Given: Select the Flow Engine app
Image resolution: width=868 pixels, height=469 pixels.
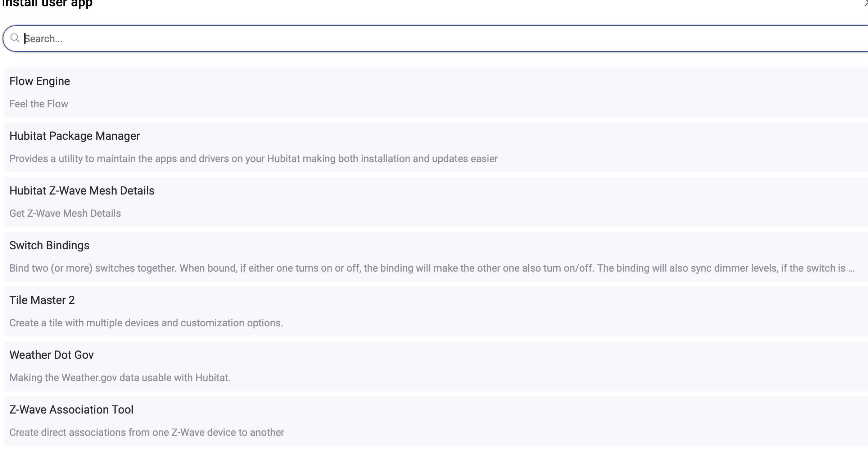Looking at the screenshot, I should click(40, 81).
